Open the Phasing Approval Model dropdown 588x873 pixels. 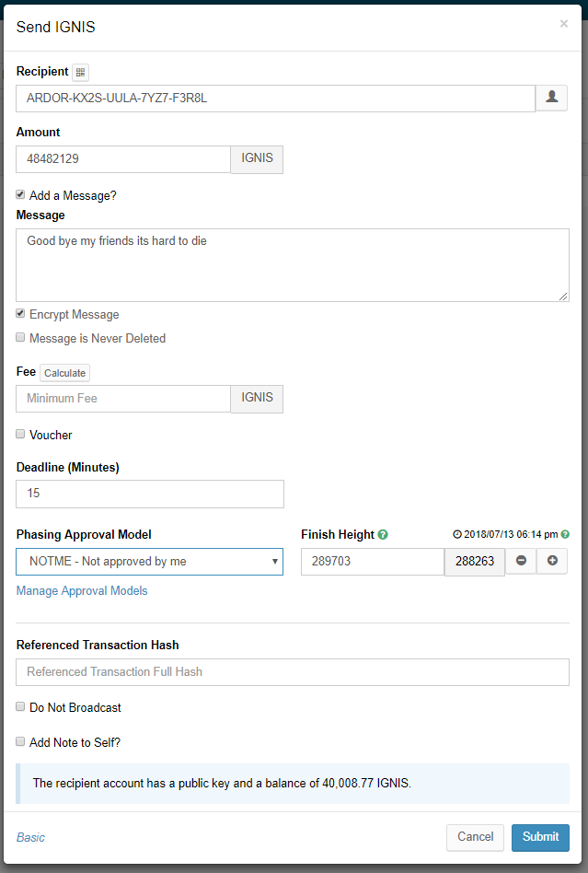(x=149, y=561)
